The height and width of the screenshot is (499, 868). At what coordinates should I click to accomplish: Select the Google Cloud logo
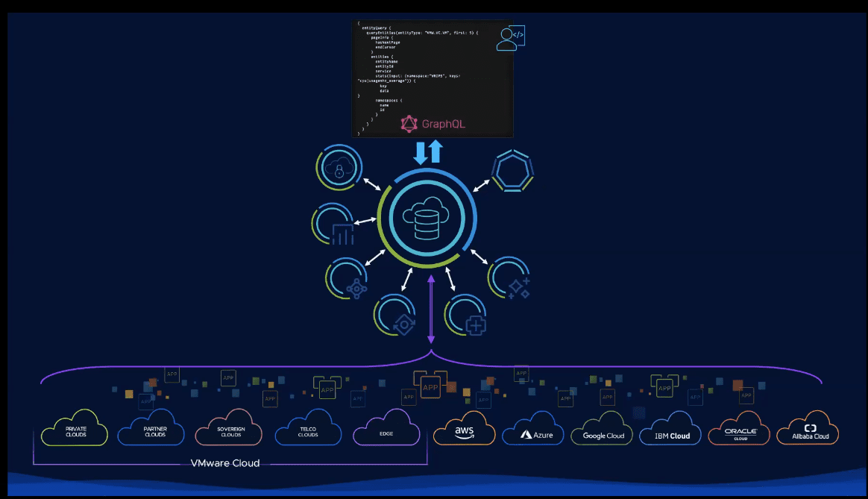tap(602, 429)
